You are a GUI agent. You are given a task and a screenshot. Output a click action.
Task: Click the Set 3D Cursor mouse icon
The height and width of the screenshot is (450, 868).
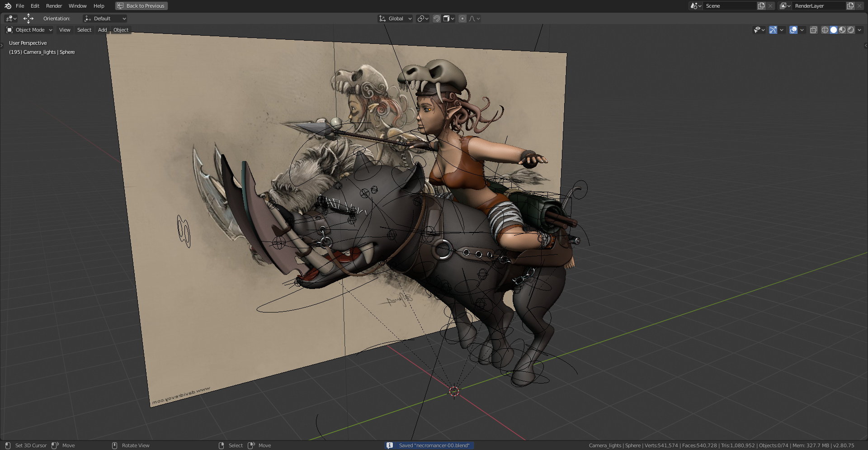pos(8,445)
